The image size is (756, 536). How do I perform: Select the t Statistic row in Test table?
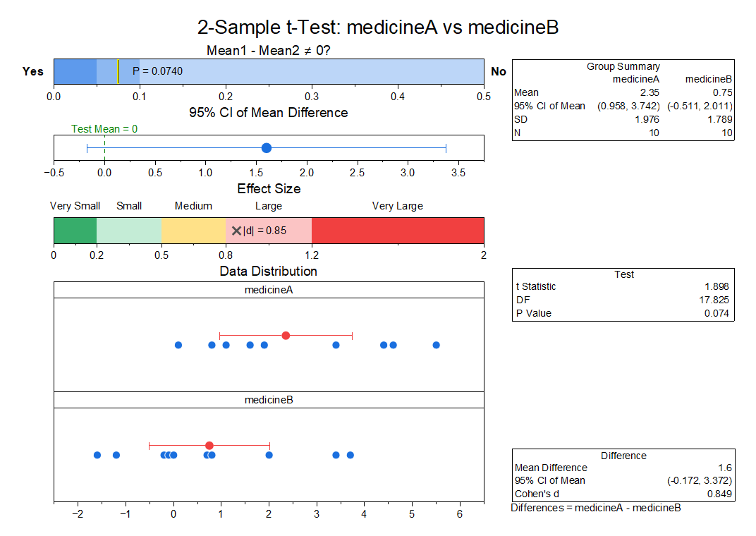[x=623, y=286]
